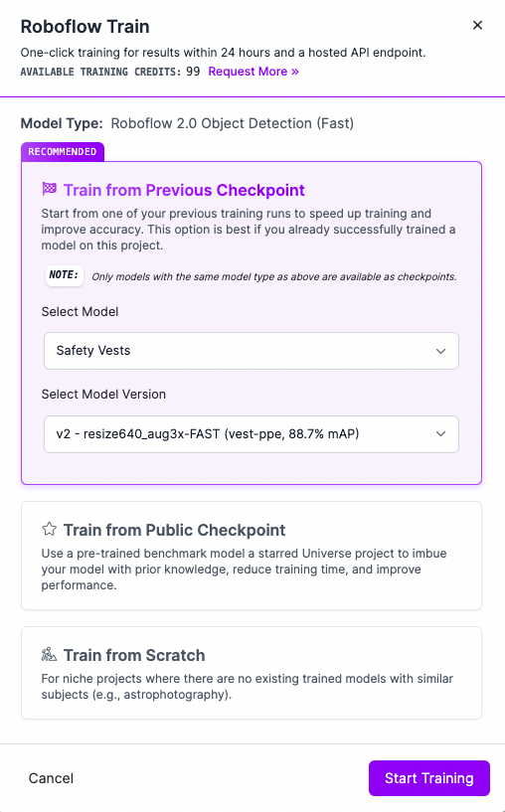Click the checkered flag icon
Screen dimensions: 505x812
click(49, 189)
